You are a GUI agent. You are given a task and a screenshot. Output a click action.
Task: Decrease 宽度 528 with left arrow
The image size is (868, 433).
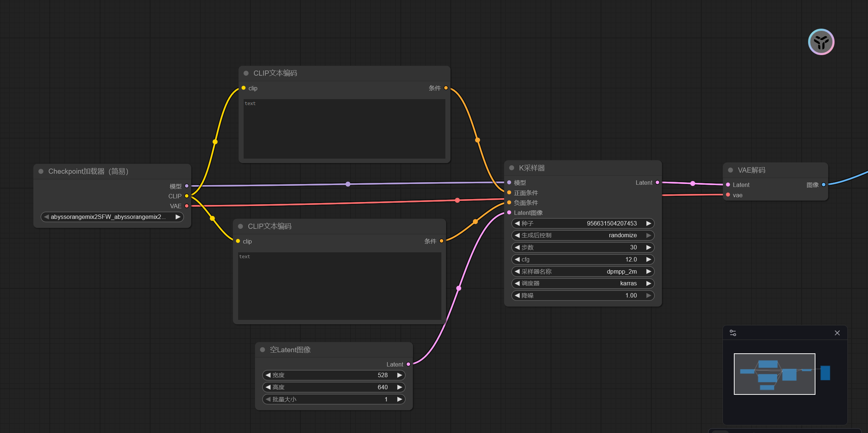[268, 375]
